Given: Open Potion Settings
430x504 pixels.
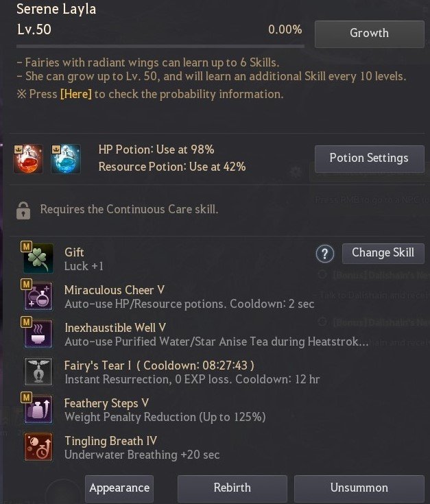Looking at the screenshot, I should click(x=369, y=159).
